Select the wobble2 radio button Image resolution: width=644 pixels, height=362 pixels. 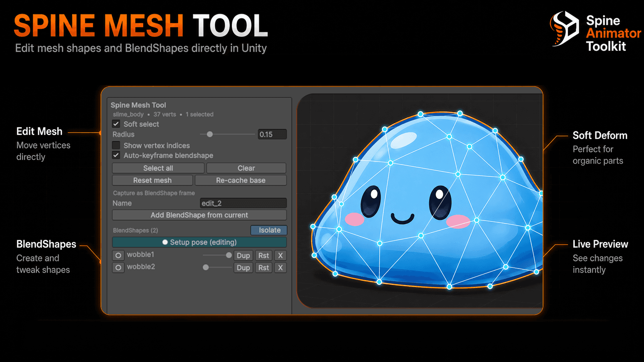coord(118,267)
